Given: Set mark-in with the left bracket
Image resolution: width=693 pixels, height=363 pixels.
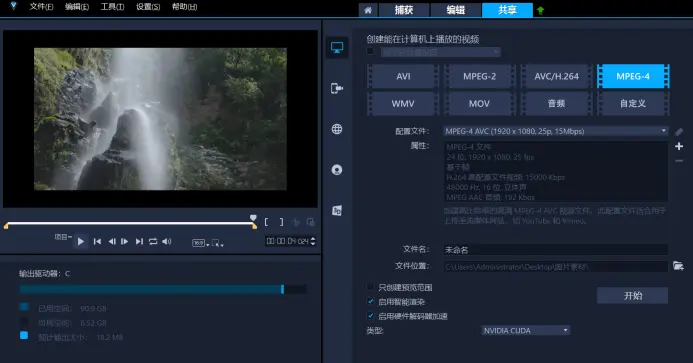Looking at the screenshot, I should pos(266,222).
